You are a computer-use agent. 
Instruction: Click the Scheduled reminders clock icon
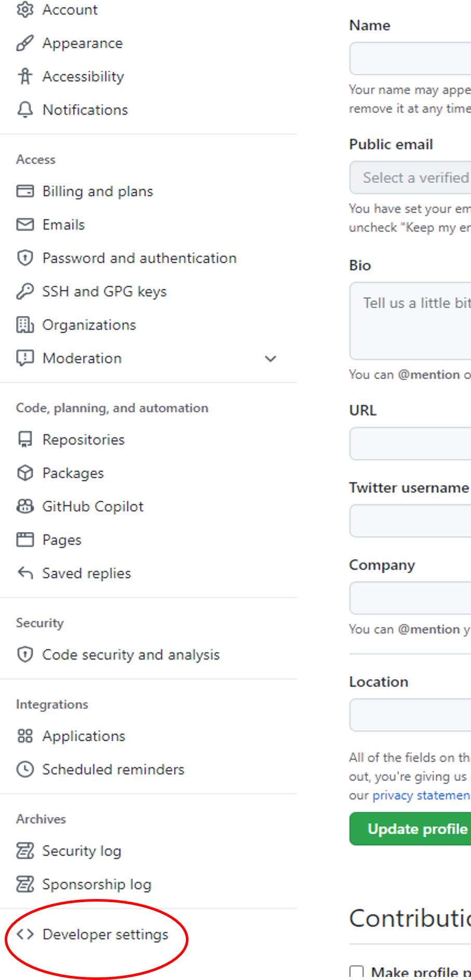tap(25, 769)
